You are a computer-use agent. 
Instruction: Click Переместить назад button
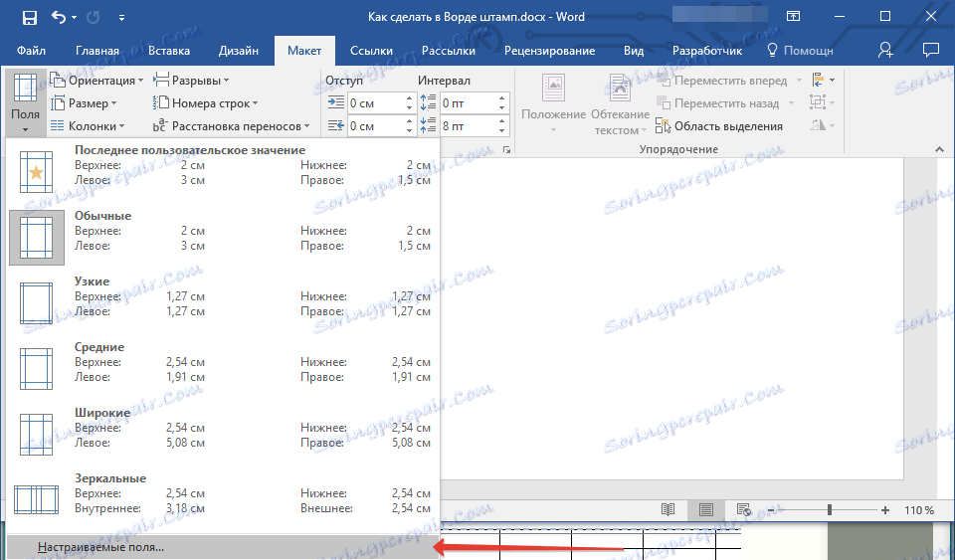coord(718,103)
